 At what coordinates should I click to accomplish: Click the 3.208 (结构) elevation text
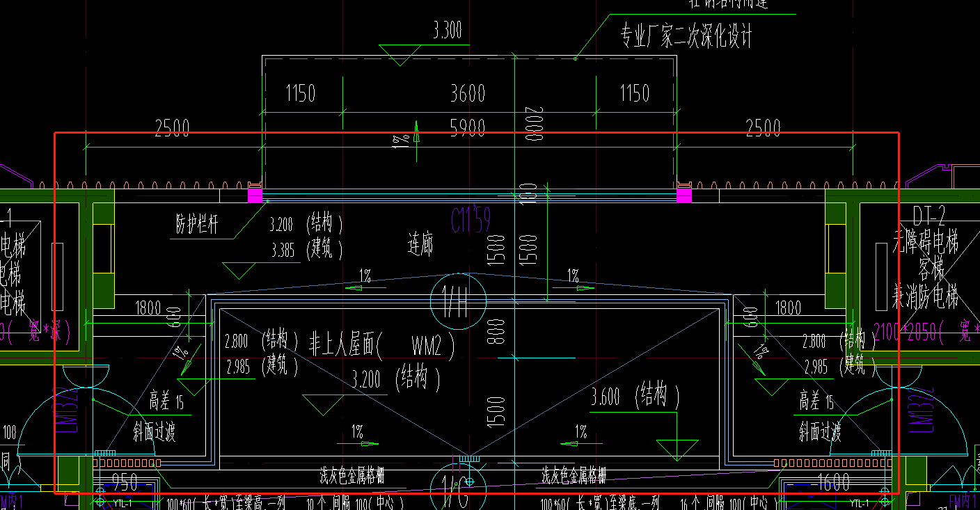click(x=306, y=224)
